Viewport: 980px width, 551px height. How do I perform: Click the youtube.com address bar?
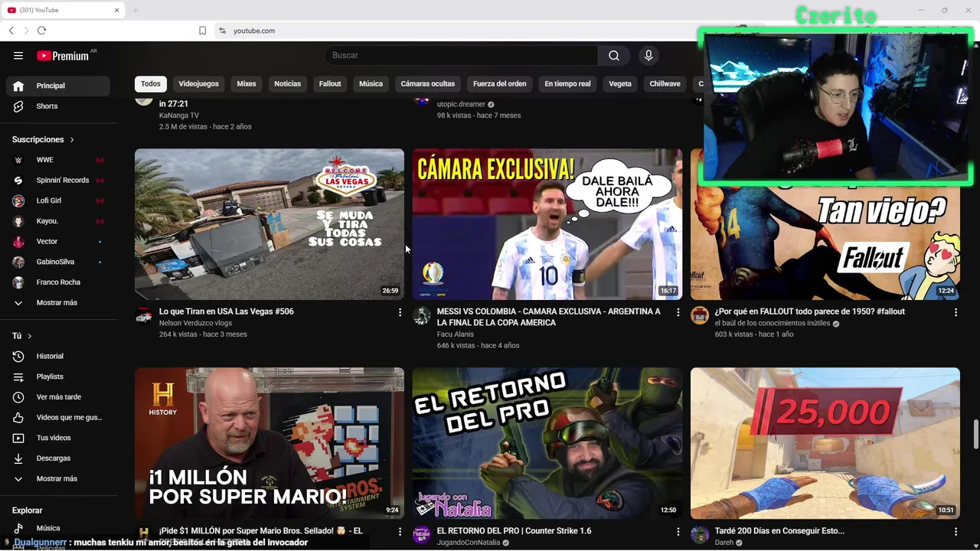pyautogui.click(x=254, y=31)
